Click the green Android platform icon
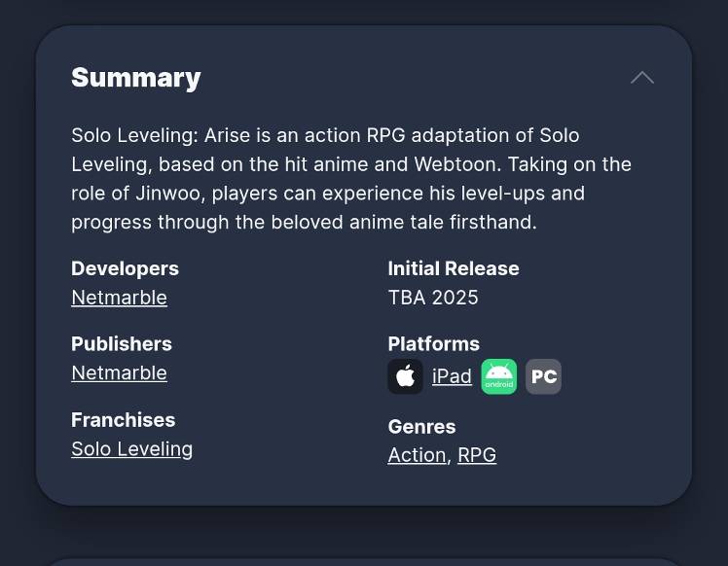 pos(499,376)
